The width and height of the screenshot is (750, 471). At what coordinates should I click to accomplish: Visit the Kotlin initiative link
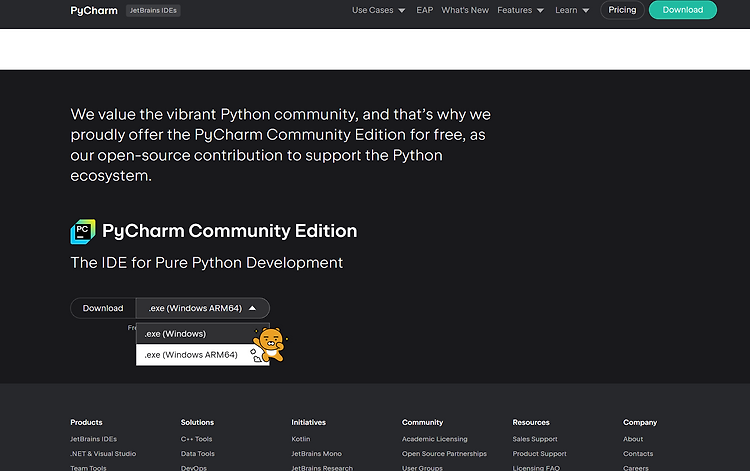click(x=300, y=439)
